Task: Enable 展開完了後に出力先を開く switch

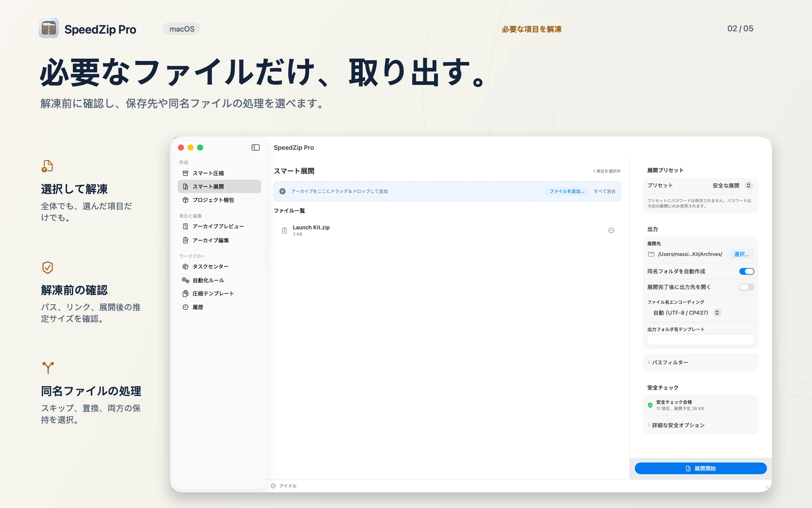Action: 746,287
